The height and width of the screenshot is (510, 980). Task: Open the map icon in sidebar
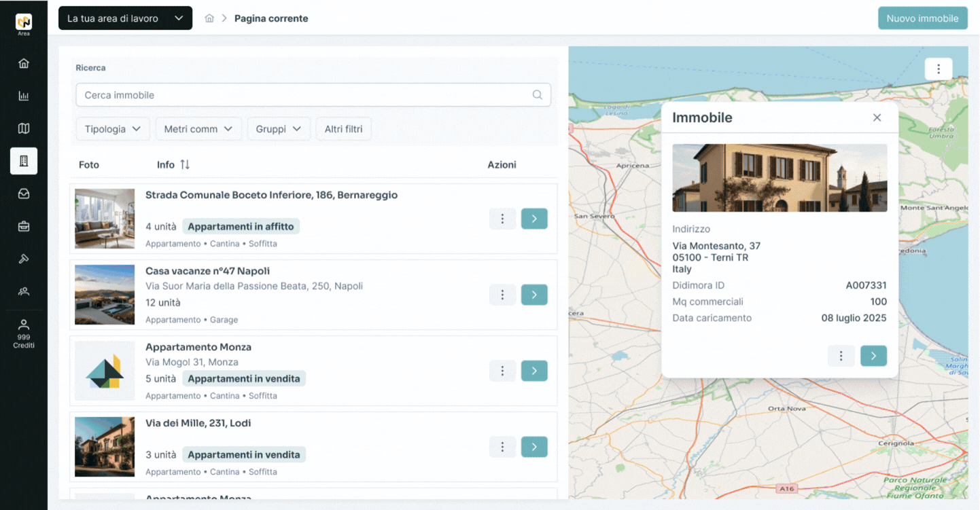(24, 128)
